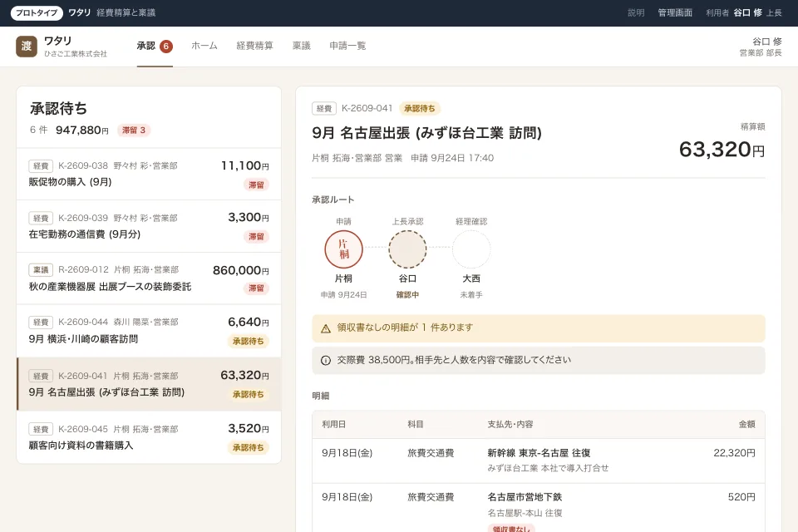Click the 交際費 38,500円 notice banner
The height and width of the screenshot is (532, 798).
(x=539, y=361)
